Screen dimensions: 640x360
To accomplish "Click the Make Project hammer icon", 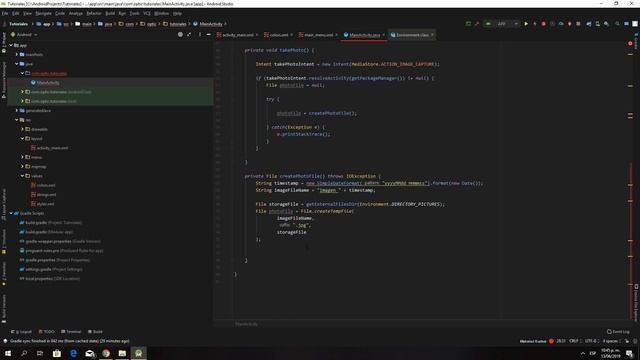I will 477,24.
